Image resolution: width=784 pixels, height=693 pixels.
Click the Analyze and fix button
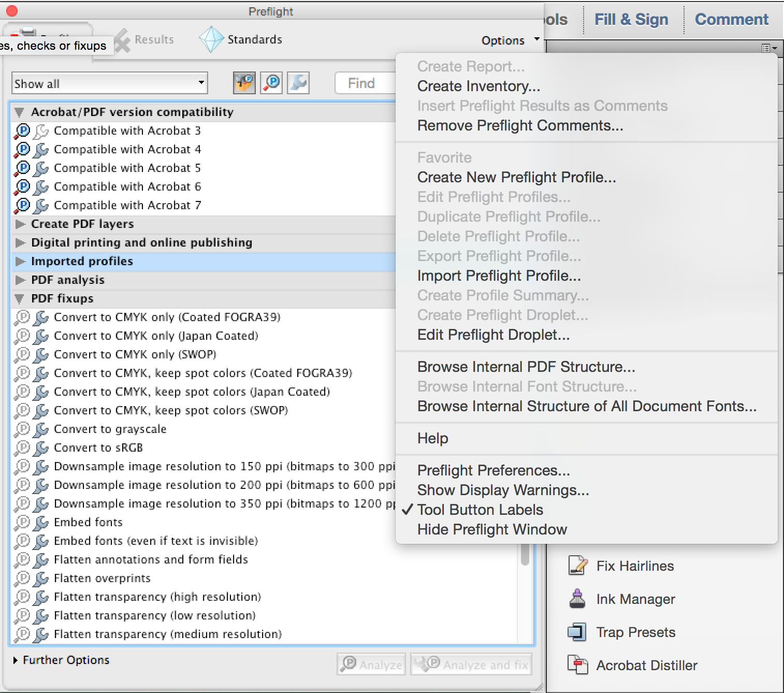471,665
